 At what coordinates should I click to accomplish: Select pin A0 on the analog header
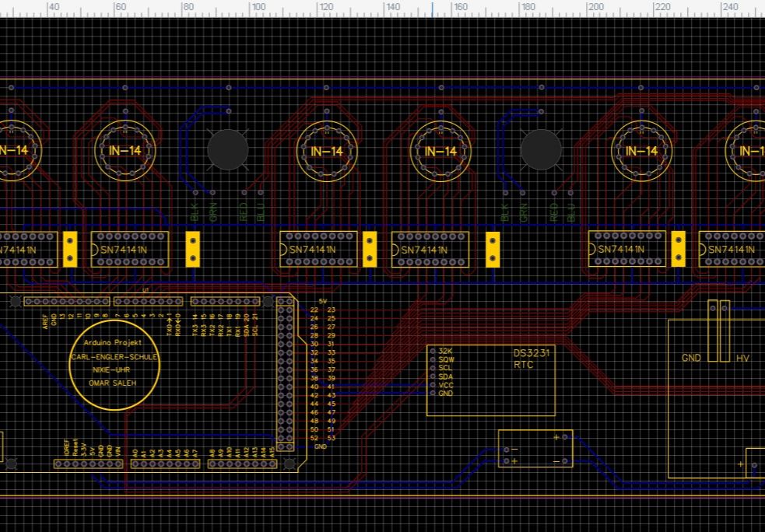pos(136,463)
